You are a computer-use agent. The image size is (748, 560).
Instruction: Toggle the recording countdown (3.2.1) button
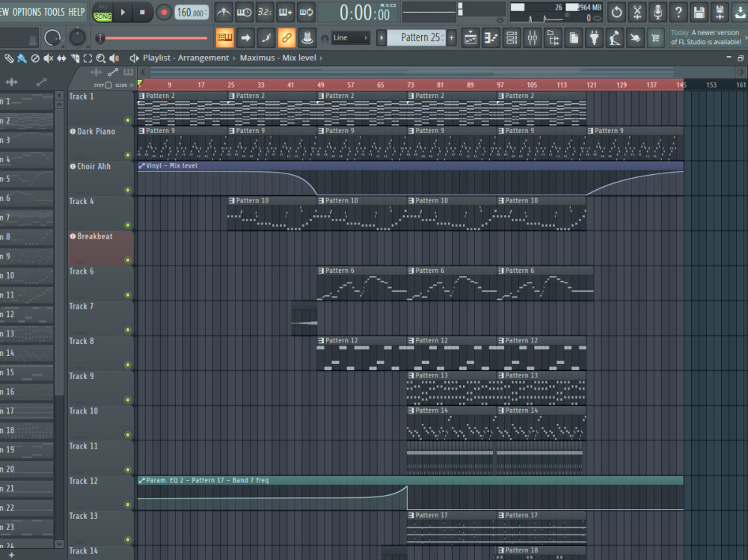264,12
